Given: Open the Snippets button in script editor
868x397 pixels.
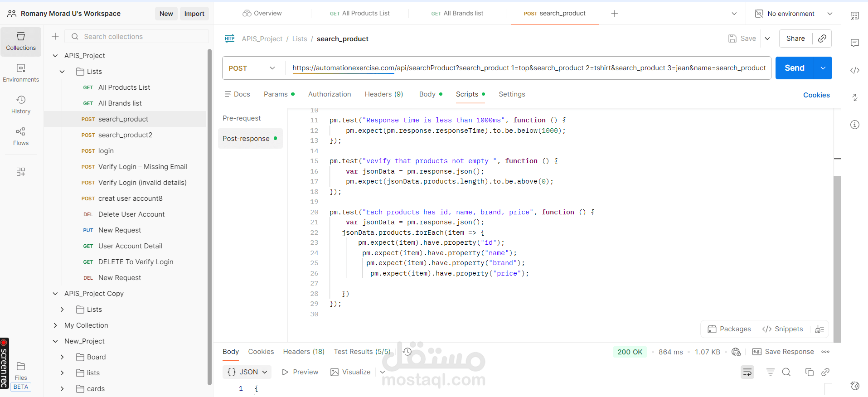Looking at the screenshot, I should [783, 329].
